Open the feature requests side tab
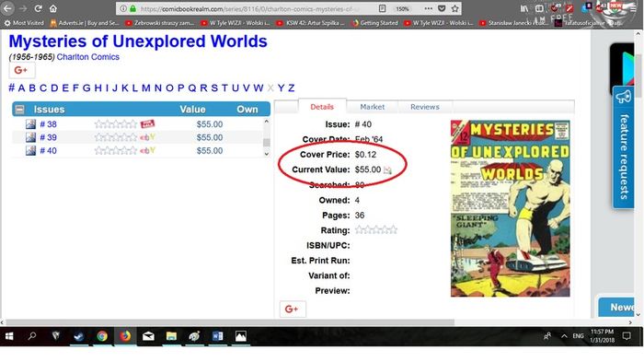The image size is (644, 362). pyautogui.click(x=624, y=147)
